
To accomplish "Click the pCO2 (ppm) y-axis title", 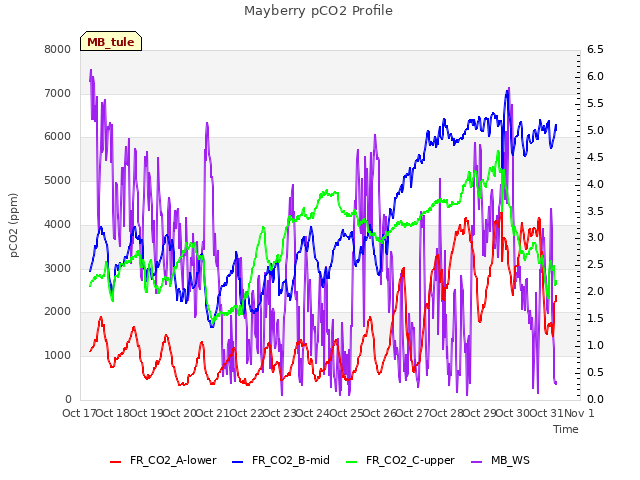I will (x=14, y=225).
